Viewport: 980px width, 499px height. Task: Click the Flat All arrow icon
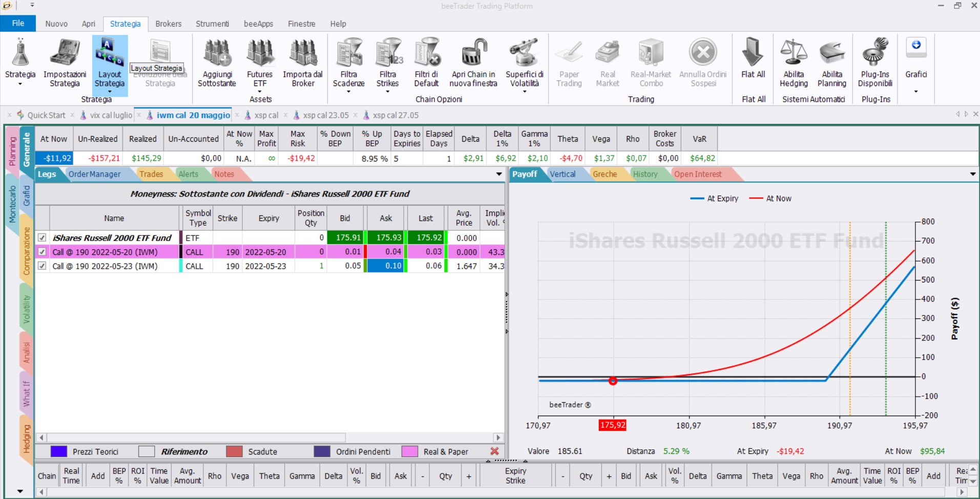753,53
